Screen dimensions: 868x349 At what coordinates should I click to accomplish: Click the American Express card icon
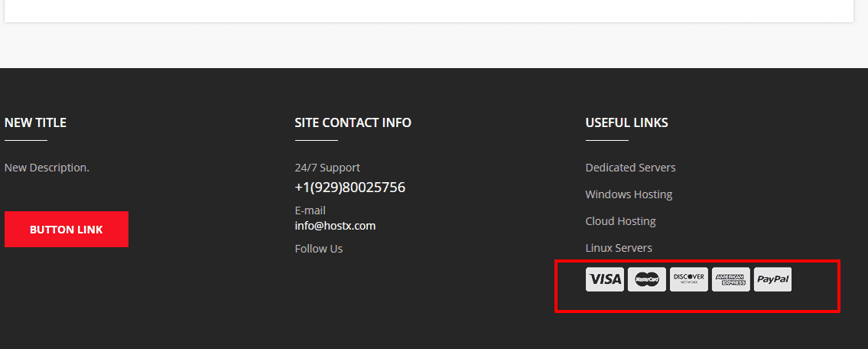[x=730, y=279]
